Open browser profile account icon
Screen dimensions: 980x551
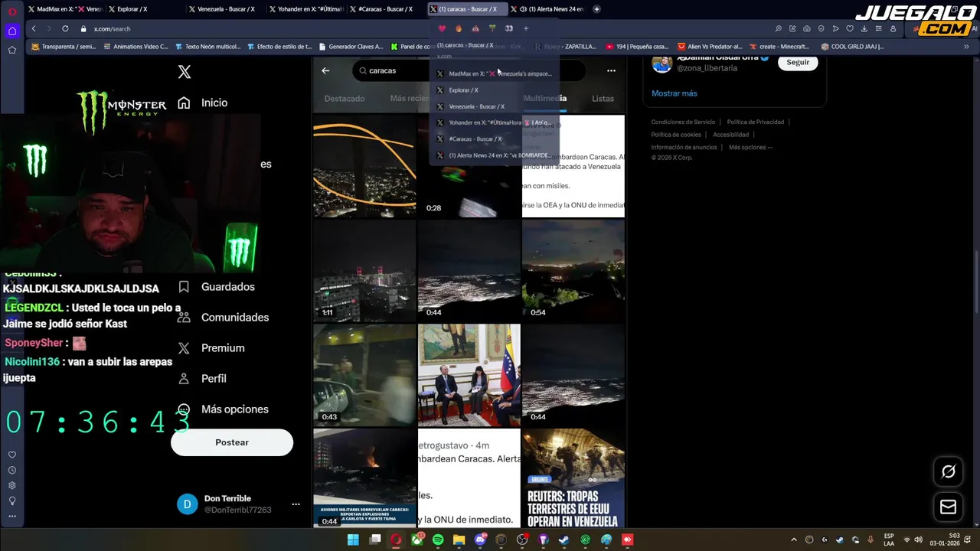click(893, 28)
